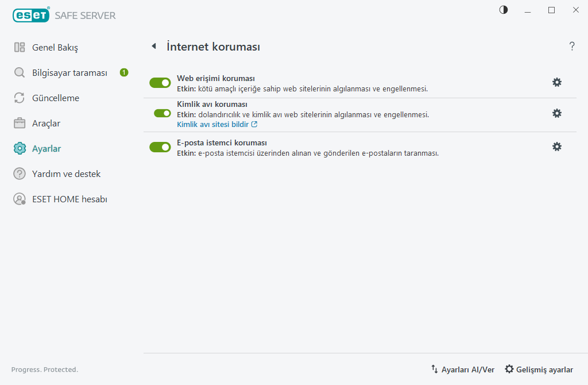Disable Web erişimi koruması toggle
Viewport: 588px width, 385px height.
(160, 83)
